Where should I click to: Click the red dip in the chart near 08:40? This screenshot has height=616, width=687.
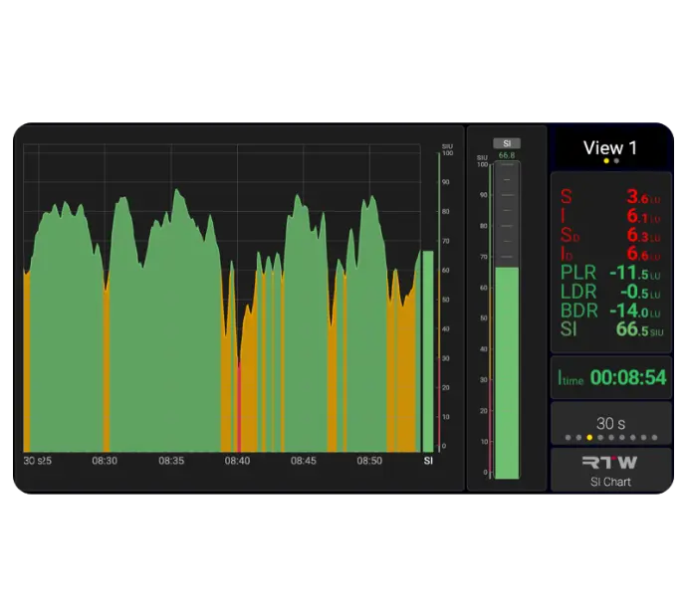[239, 407]
